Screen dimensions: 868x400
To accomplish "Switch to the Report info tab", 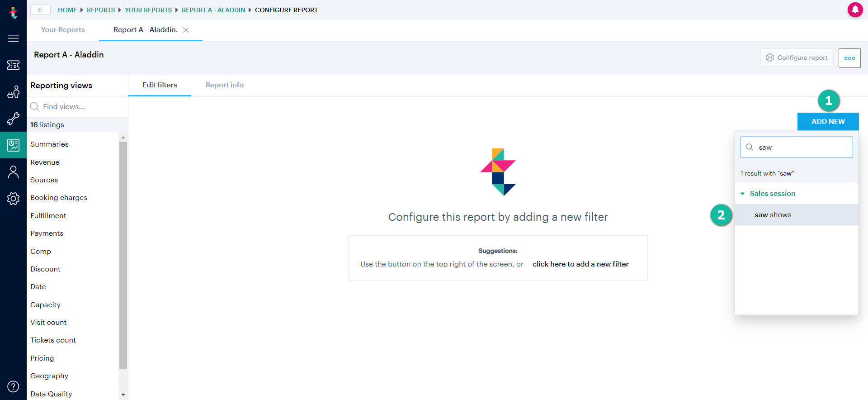I will pos(225,85).
